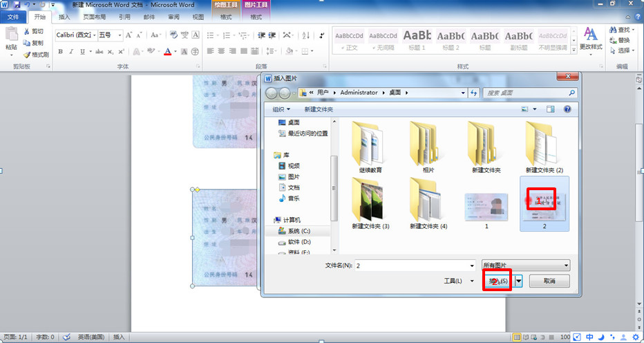Select 音乐 library in navigation pane

[289, 198]
